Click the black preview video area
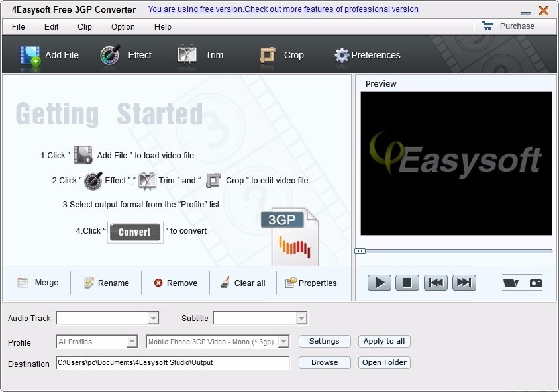The height and width of the screenshot is (392, 559). click(x=456, y=164)
